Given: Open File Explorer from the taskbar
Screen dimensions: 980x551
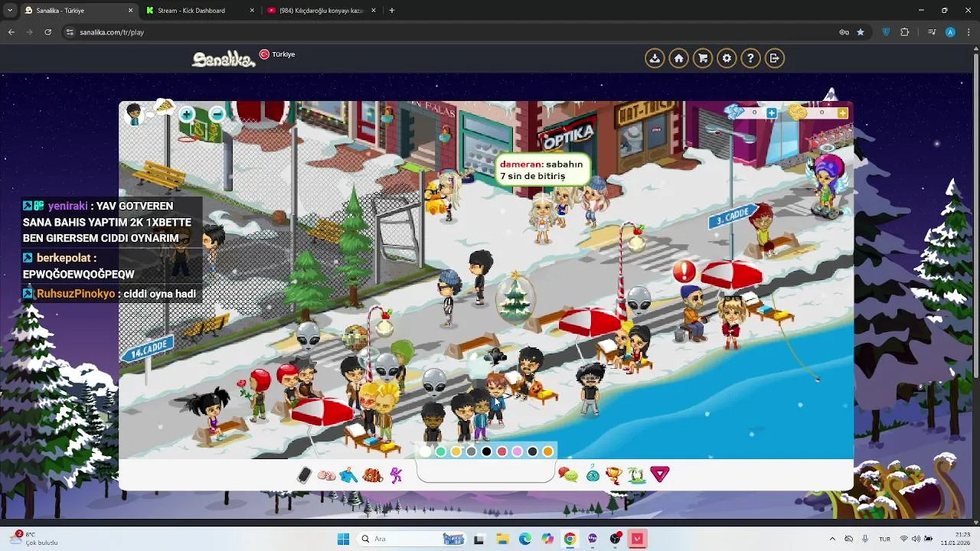Looking at the screenshot, I should (x=501, y=539).
